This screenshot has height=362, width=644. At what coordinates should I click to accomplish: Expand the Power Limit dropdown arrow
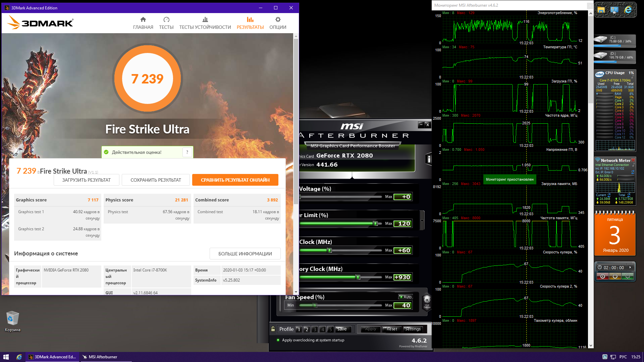(x=422, y=220)
